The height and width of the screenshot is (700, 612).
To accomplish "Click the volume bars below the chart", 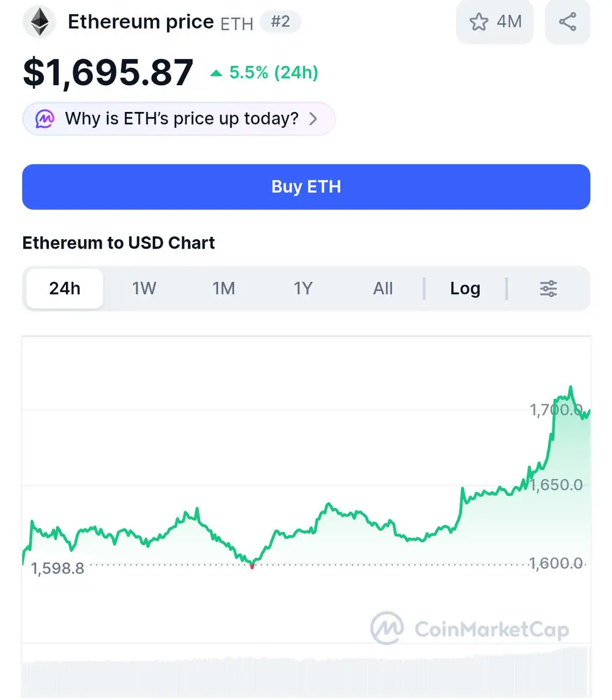I will pos(306,672).
